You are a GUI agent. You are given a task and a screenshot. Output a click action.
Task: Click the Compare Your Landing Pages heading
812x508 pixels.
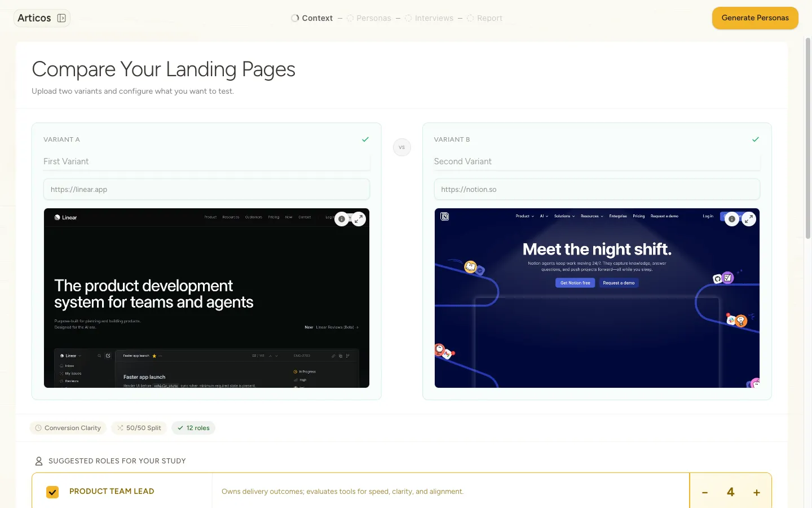pos(164,69)
